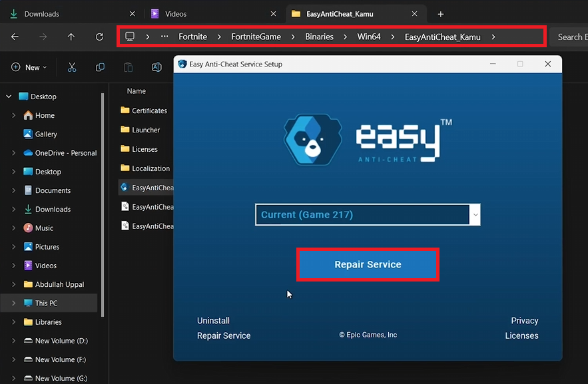The image size is (588, 384).
Task: Select the Licenses folder in file list
Action: click(139, 149)
